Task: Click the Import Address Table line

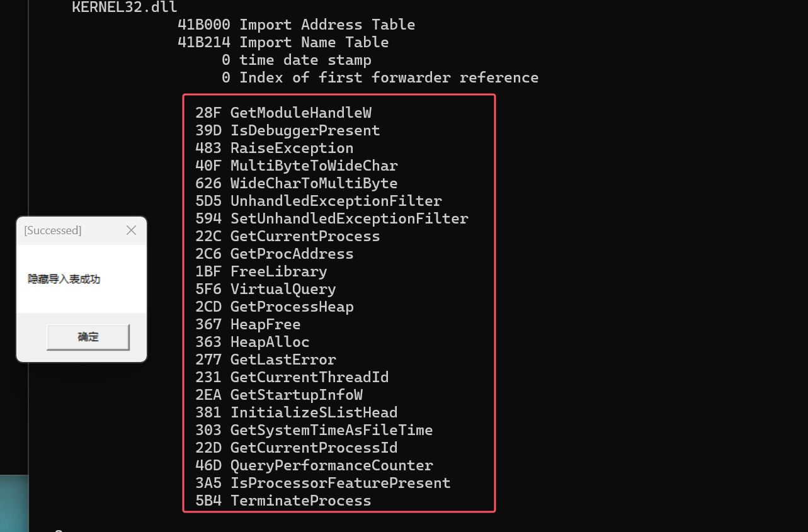Action: pyautogui.click(x=296, y=25)
